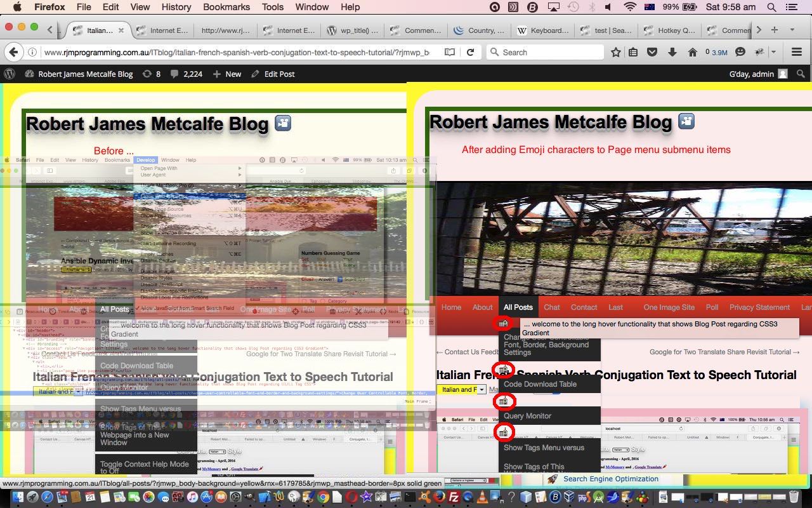Open Robert James Metcalfe Blog admin link

(x=79, y=74)
